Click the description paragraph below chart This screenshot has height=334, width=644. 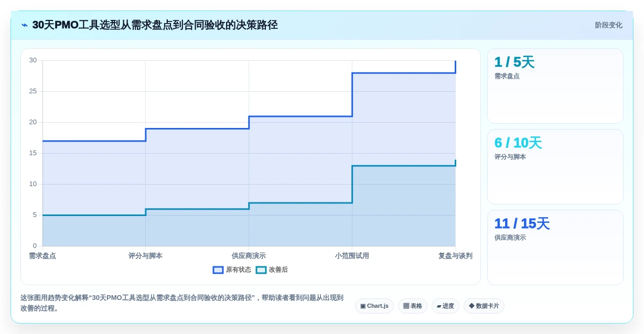(182, 303)
